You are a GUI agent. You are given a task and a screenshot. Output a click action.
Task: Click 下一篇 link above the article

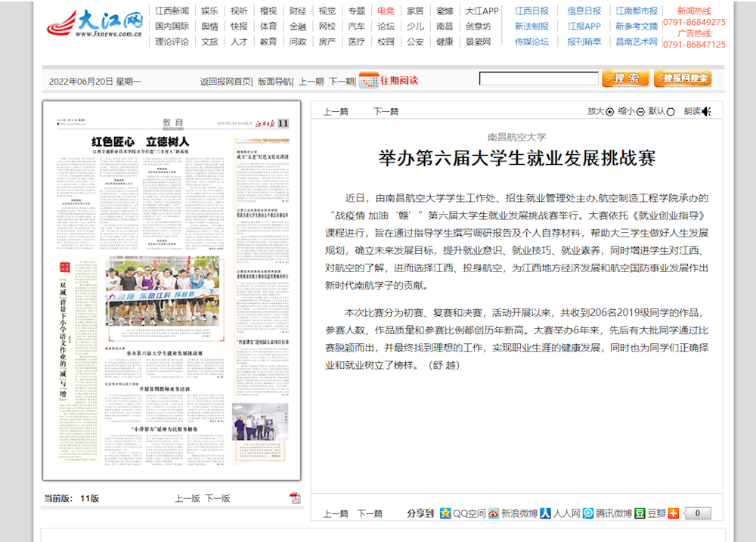(x=386, y=111)
